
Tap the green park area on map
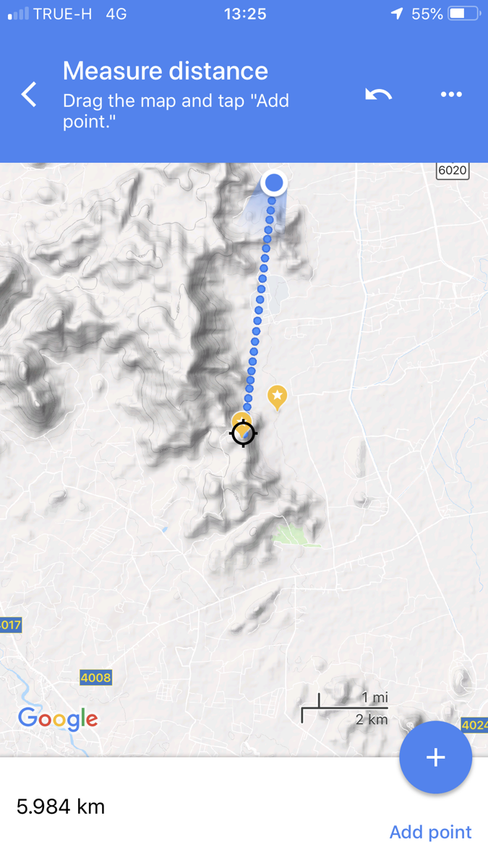(296, 536)
